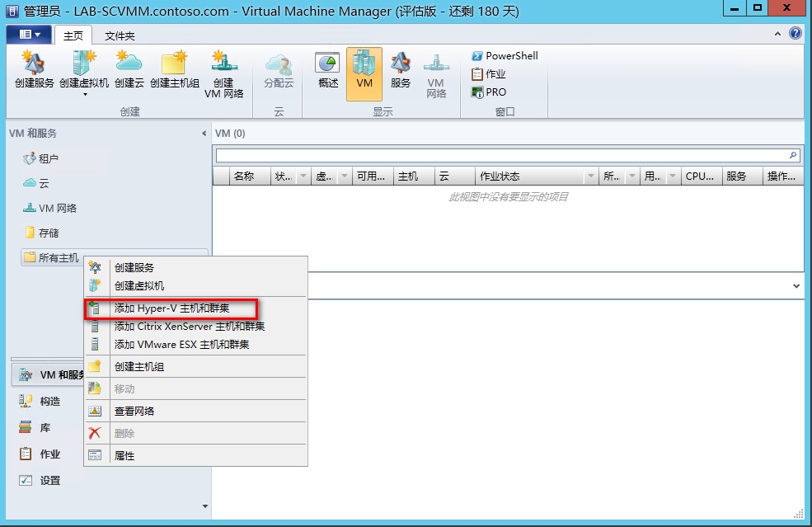812x527 pixels.
Task: Click the 分配云 ribbon icon
Action: (x=279, y=70)
